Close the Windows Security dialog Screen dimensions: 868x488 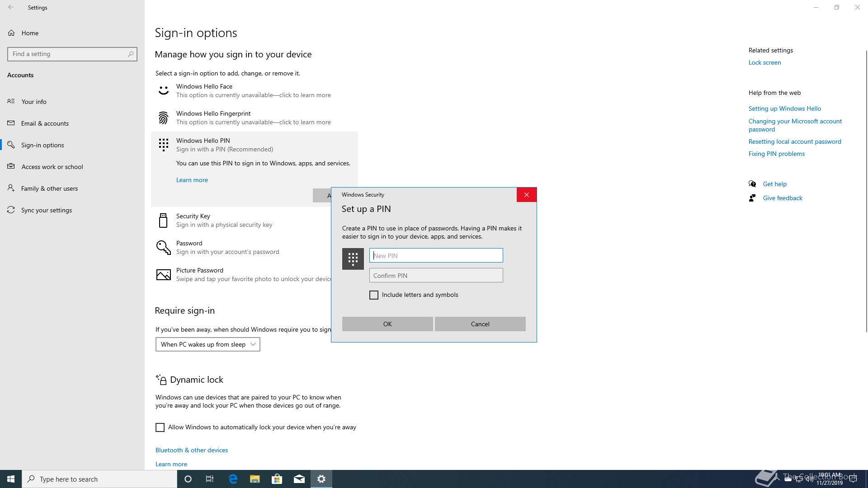coord(527,195)
